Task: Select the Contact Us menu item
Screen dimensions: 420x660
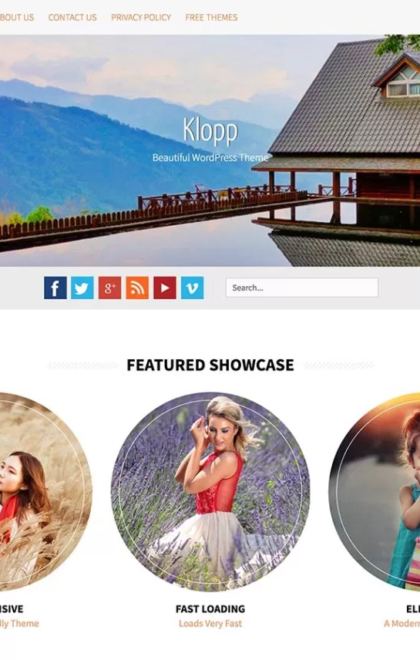Action: 72,17
